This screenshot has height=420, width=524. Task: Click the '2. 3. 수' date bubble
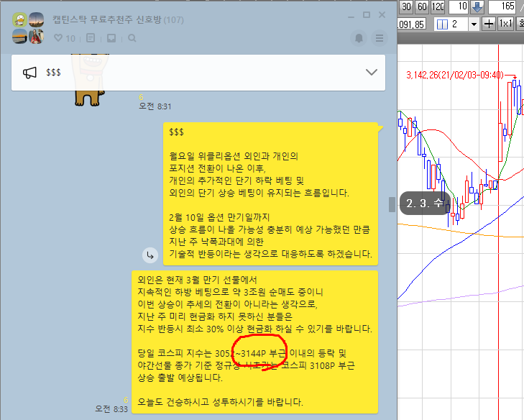tap(425, 204)
